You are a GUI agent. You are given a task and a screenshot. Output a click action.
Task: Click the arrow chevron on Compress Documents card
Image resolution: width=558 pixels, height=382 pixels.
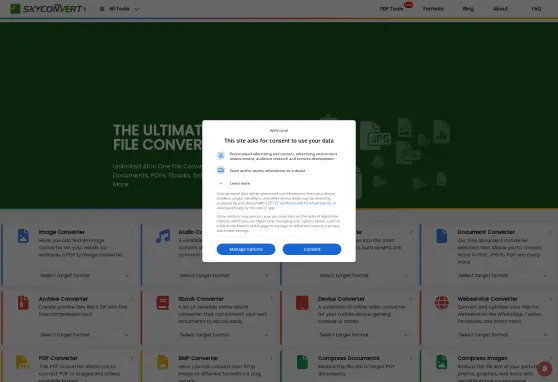click(x=411, y=358)
